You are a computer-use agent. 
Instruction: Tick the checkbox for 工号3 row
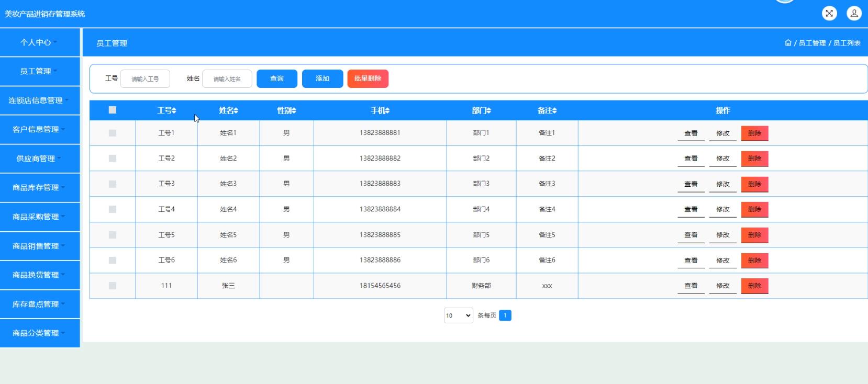(113, 184)
